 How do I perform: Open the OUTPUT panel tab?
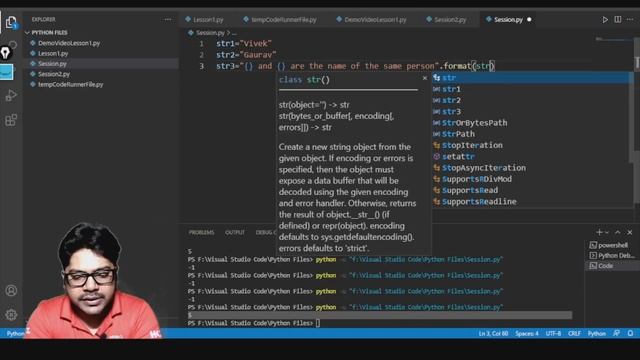pyautogui.click(x=235, y=232)
